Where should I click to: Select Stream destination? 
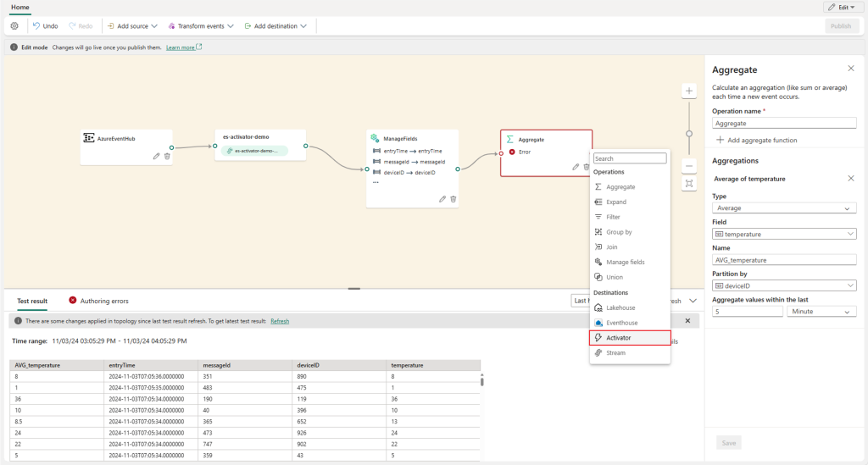[x=630, y=352]
